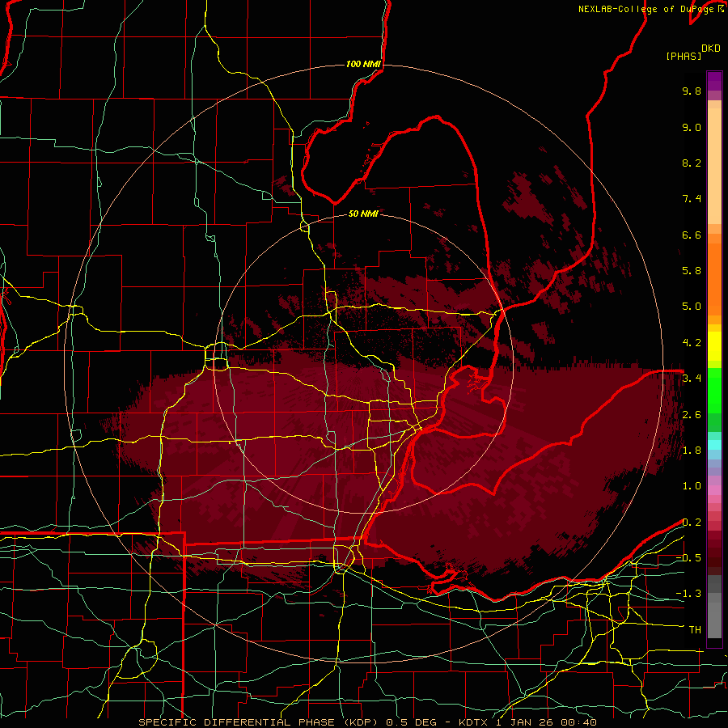
Task: Click the 8.2 scale value
Action: click(692, 163)
